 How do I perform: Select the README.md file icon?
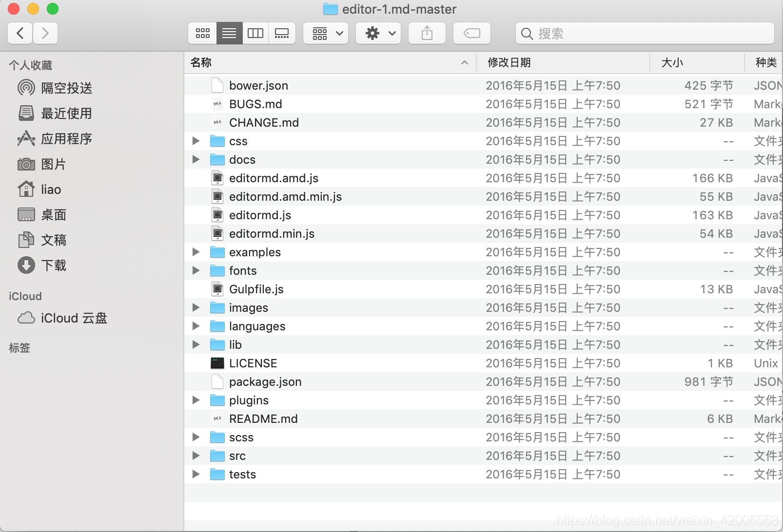click(217, 418)
